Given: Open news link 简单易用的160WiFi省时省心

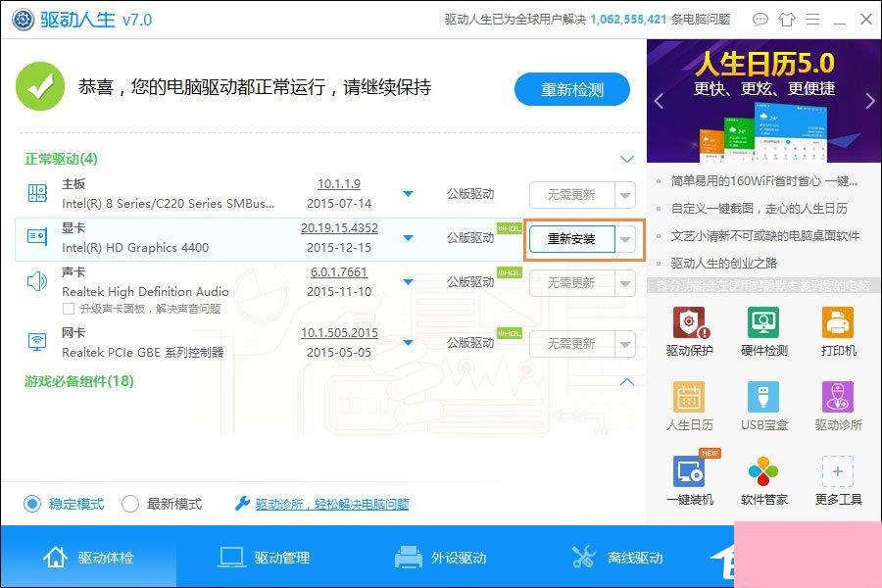Looking at the screenshot, I should 763,180.
